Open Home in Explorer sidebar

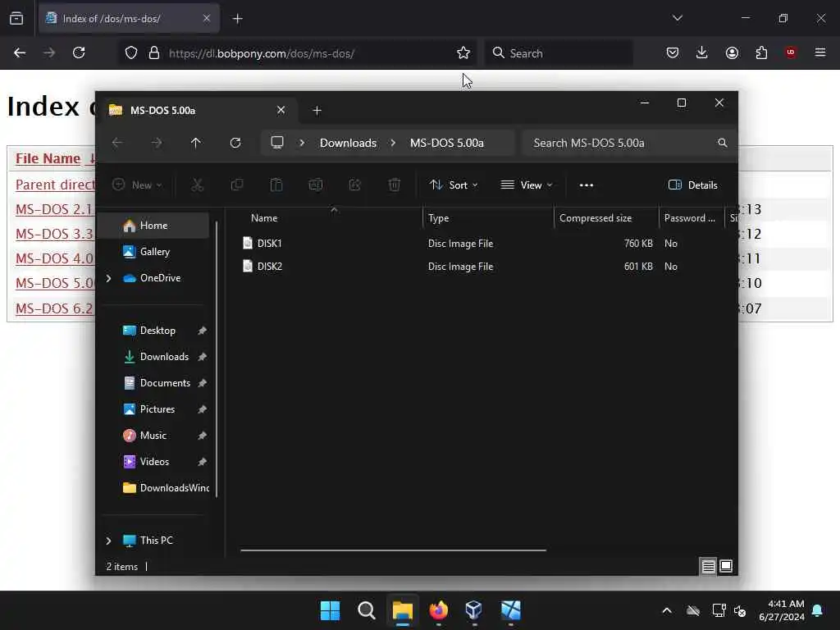coord(153,225)
